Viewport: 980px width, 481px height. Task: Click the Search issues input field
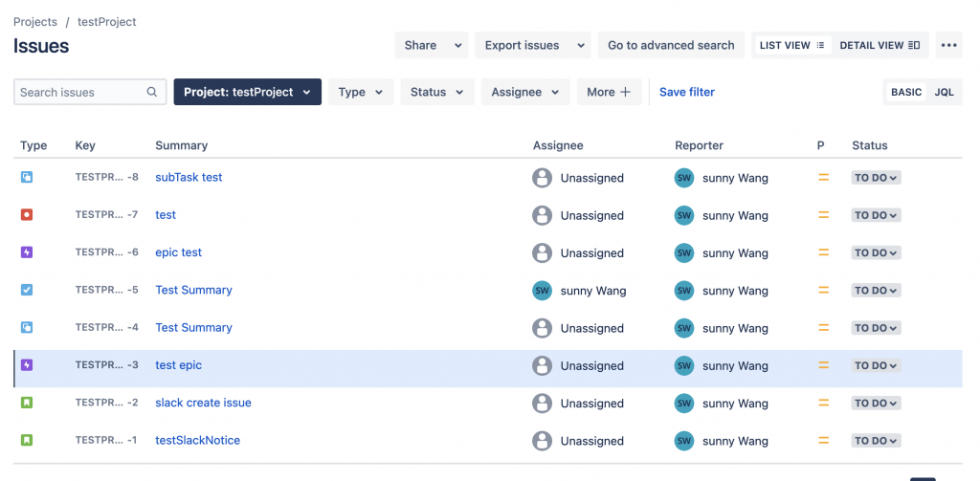coord(81,93)
